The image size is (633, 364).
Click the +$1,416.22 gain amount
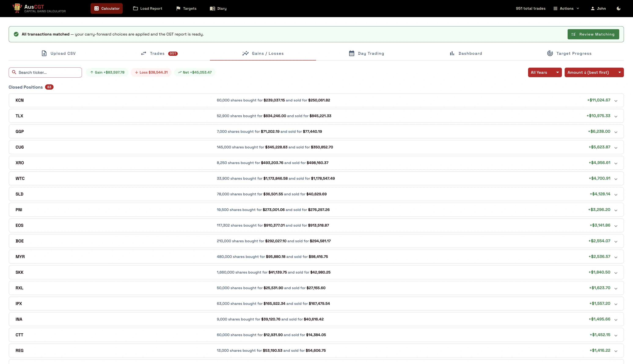600,350
